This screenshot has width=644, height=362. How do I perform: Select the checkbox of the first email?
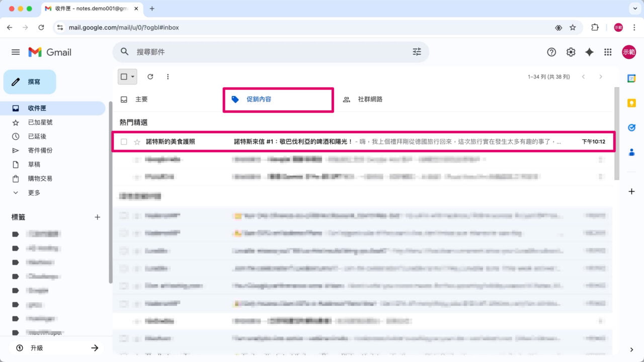pyautogui.click(x=124, y=142)
